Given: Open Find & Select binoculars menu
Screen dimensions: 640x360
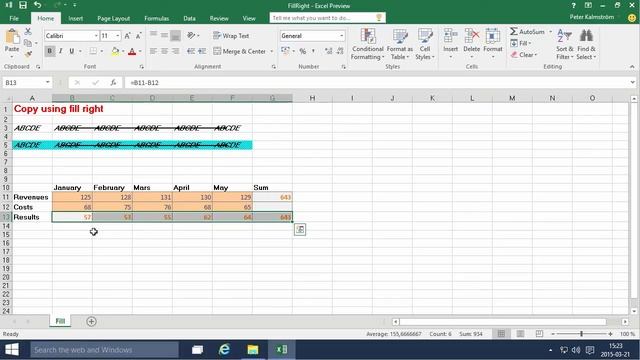Looking at the screenshot, I should coord(587,44).
